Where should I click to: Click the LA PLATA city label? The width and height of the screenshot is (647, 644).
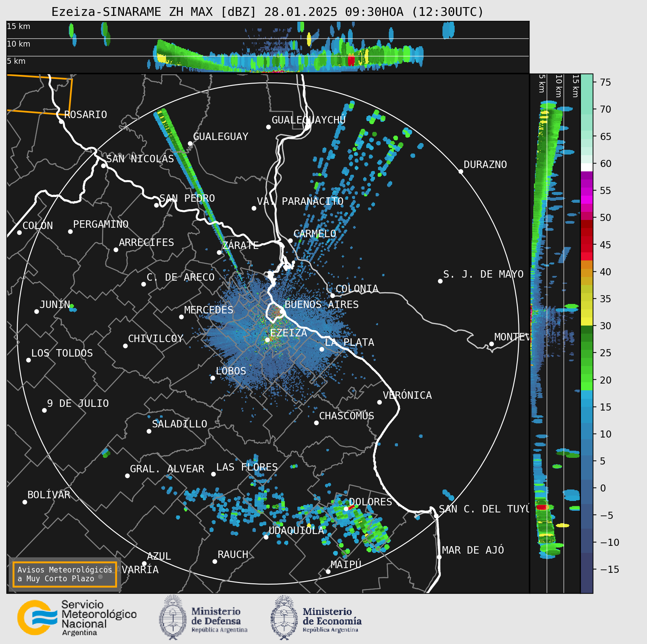349,342
